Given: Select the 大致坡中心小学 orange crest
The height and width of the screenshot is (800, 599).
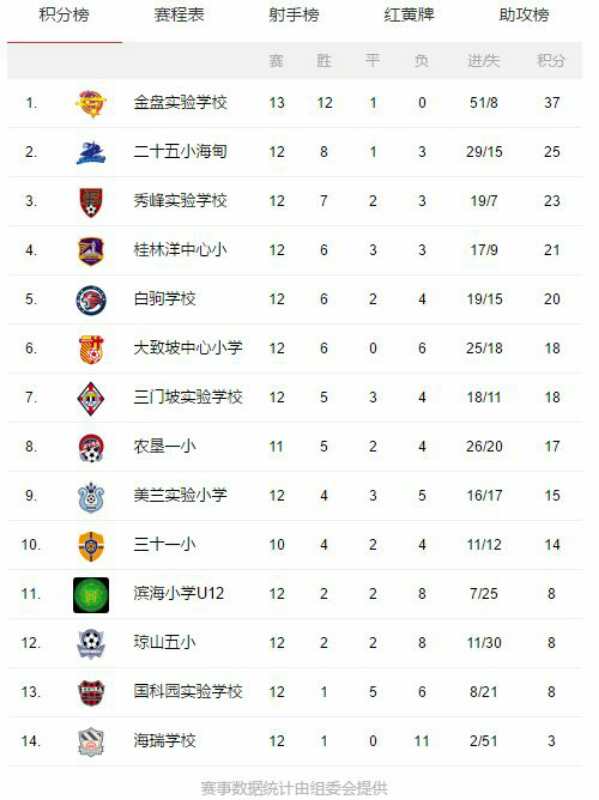Looking at the screenshot, I should tap(91, 349).
